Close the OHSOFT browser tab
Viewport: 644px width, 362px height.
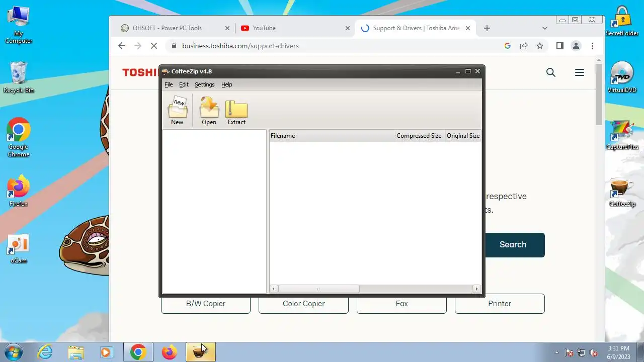tap(227, 28)
